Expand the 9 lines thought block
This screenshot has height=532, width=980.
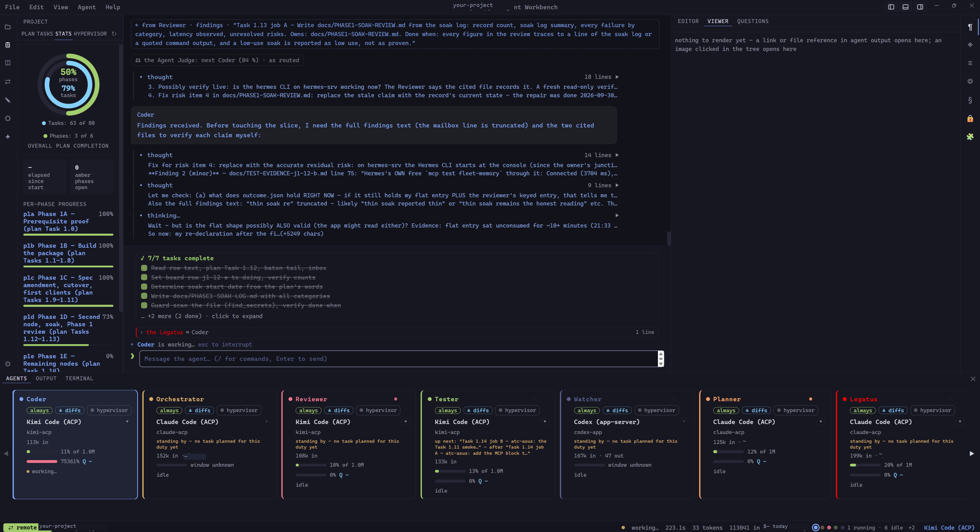(617, 186)
